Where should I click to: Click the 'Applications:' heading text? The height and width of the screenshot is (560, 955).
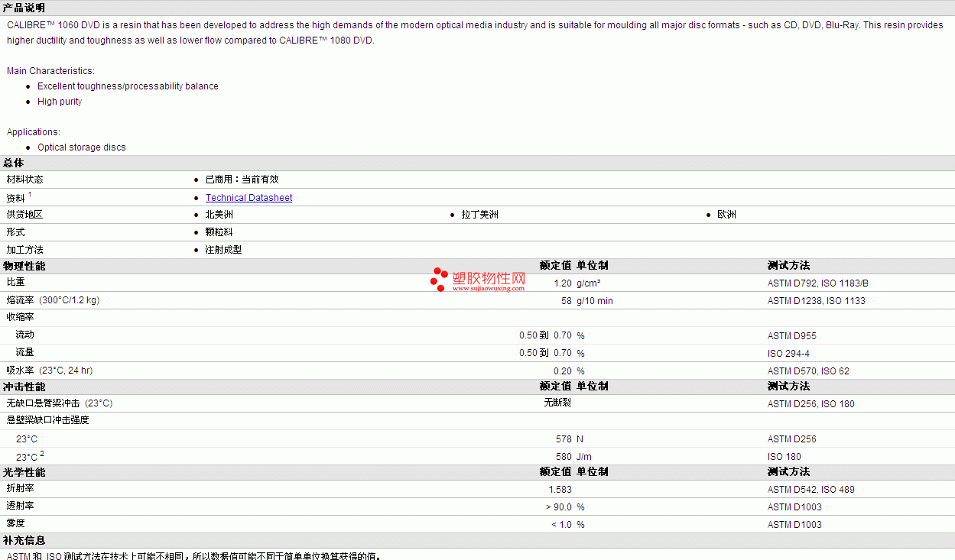[x=34, y=132]
